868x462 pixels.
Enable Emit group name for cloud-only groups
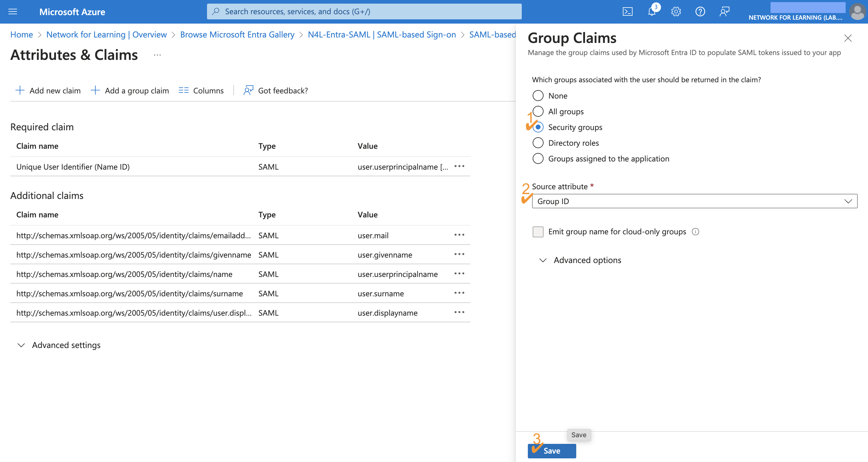tap(538, 232)
